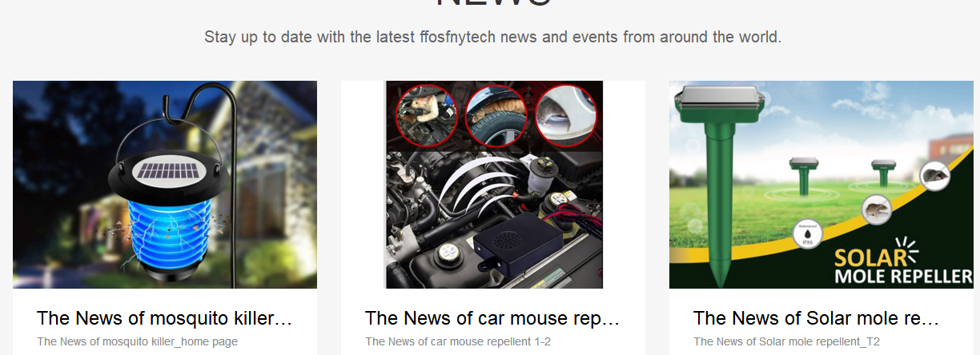This screenshot has width=980, height=355.
Task: Open "The News of Solar mole re…" title
Action: (817, 318)
